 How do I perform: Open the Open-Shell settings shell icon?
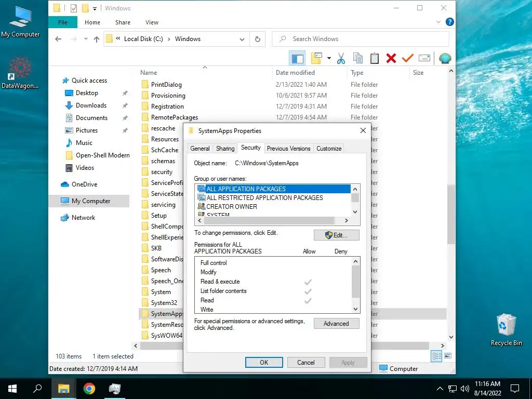coord(445,58)
